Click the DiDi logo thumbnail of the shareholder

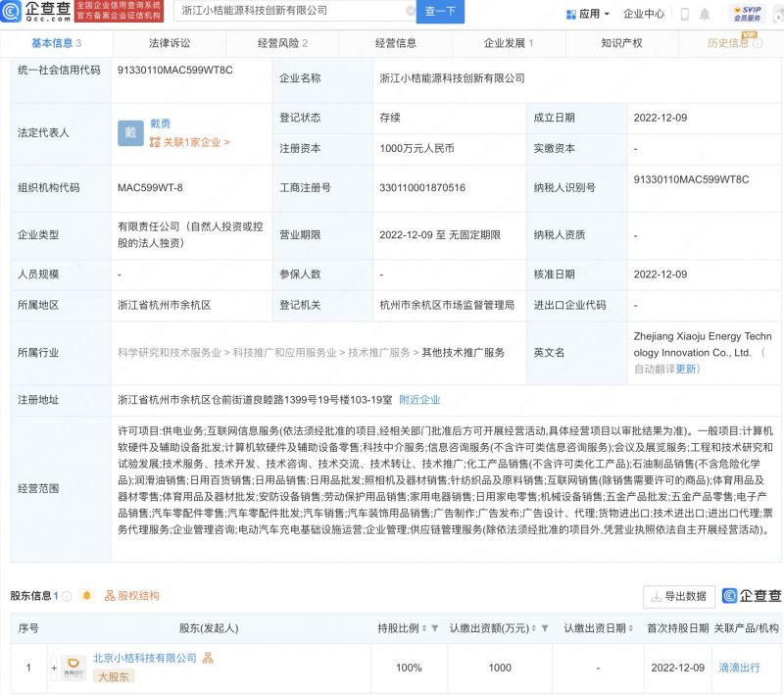coord(73,668)
